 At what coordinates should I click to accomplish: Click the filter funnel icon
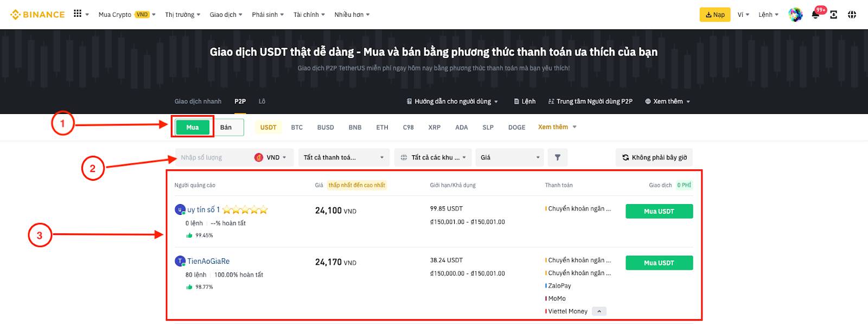557,157
